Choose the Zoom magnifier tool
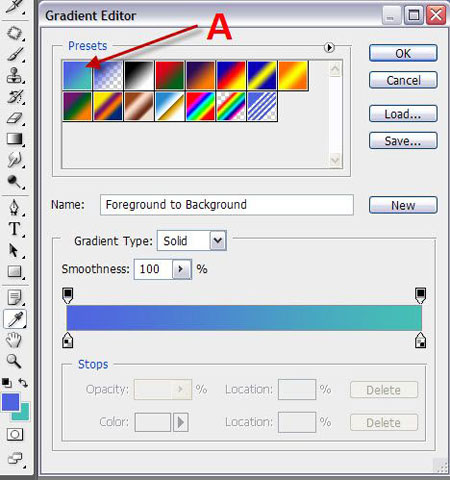 14,361
